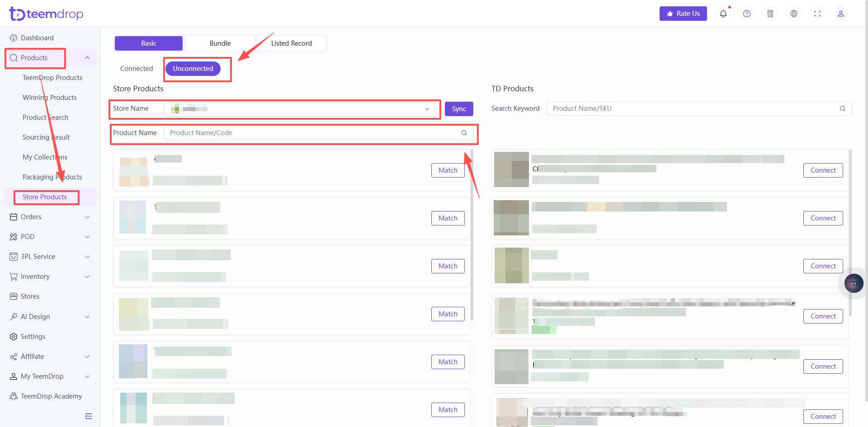Open the Store Name dropdown

300,108
